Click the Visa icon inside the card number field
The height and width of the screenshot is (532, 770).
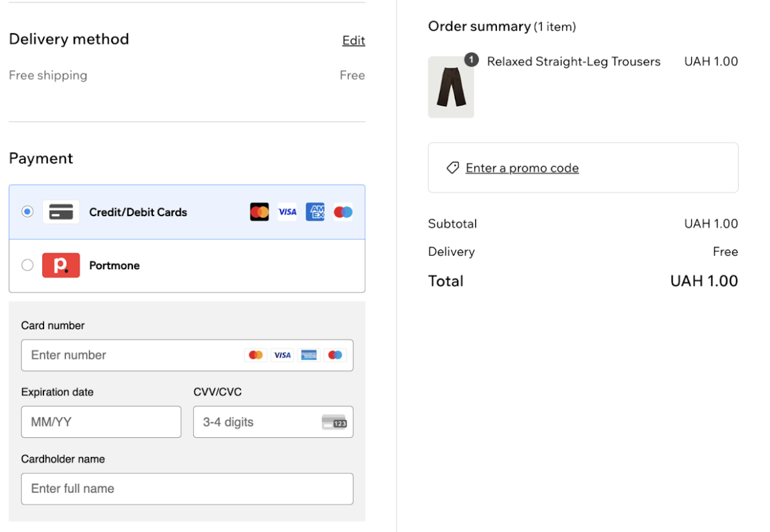(282, 355)
